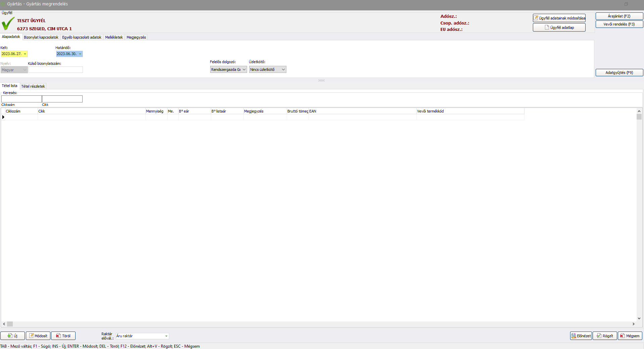
Task: Switch to the Bizonylat kapcsolatok tab
Action: (x=41, y=37)
